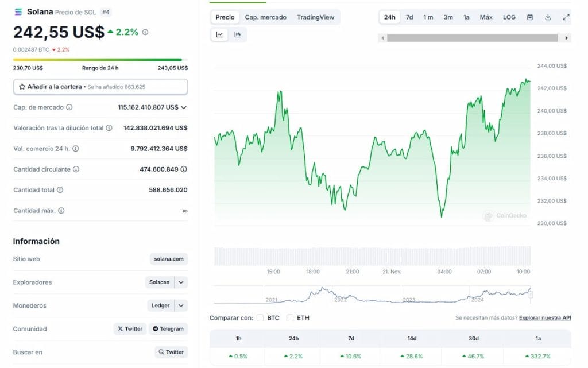Viewport: 588px width, 368px height.
Task: Open Ledger wallet link
Action: tap(161, 305)
